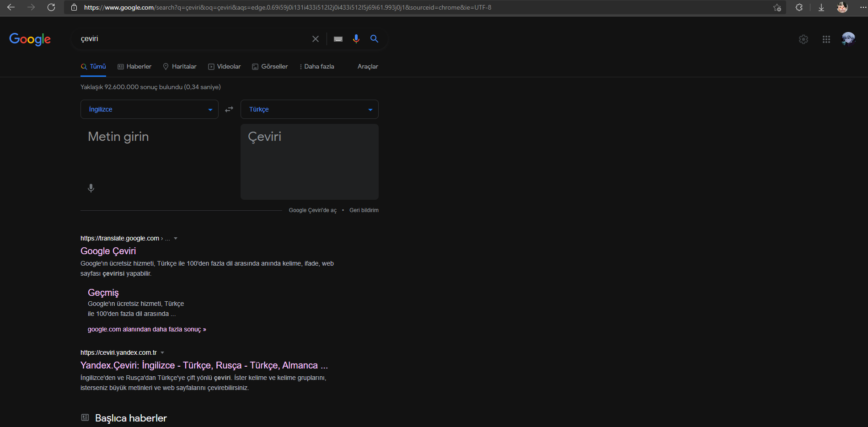The height and width of the screenshot is (427, 868).
Task: Click the search query input field
Action: click(194, 39)
